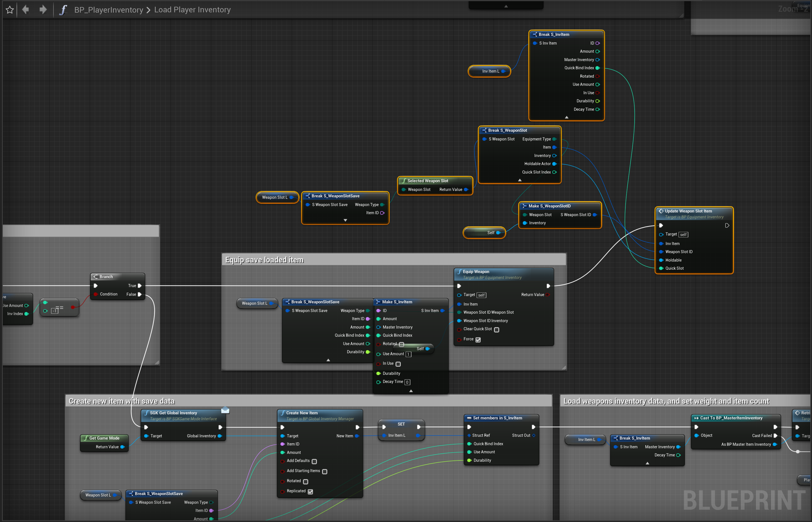Click BP_PlayerInventory in the breadcrumb
812x522 pixels.
point(109,10)
